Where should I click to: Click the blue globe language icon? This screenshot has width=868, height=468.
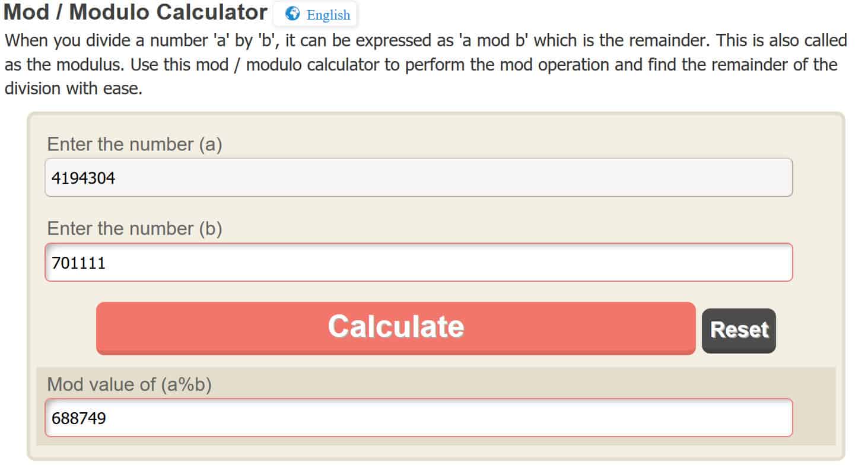[292, 14]
